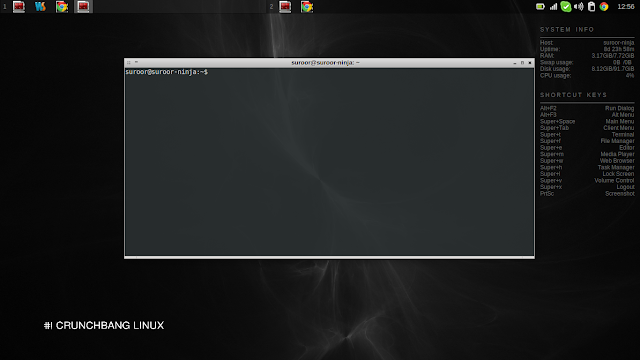Image resolution: width=640 pixels, height=360 pixels.
Task: Open the terminal icon on workspace 2
Action: [285, 7]
